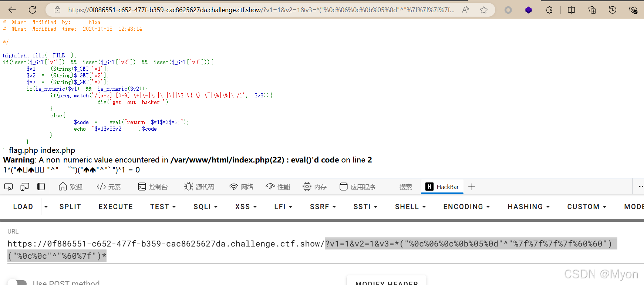Viewport: 644px width, 285px height.
Task: Add this page to favorites with the star
Action: pyautogui.click(x=484, y=10)
